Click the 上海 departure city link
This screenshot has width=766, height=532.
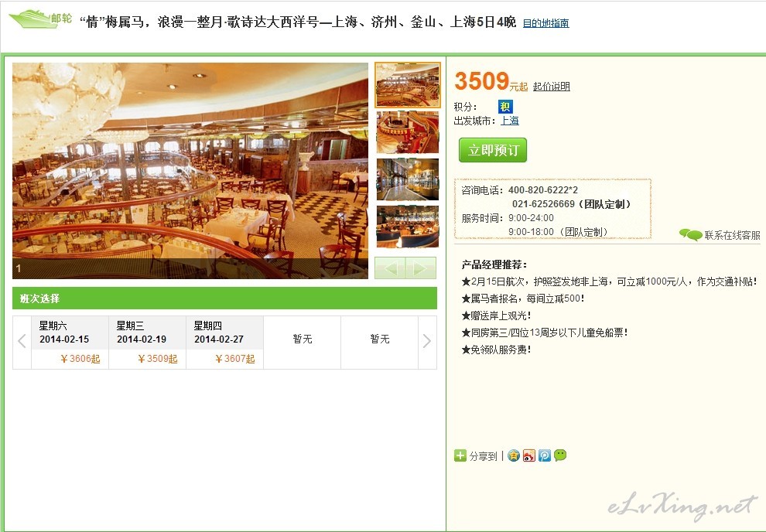(510, 121)
